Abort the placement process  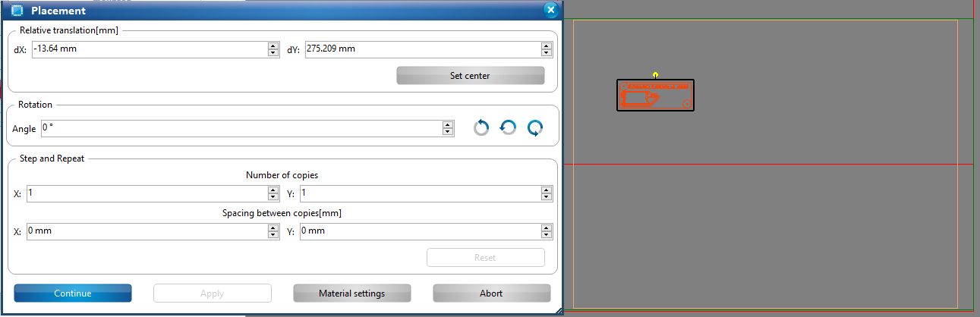491,293
